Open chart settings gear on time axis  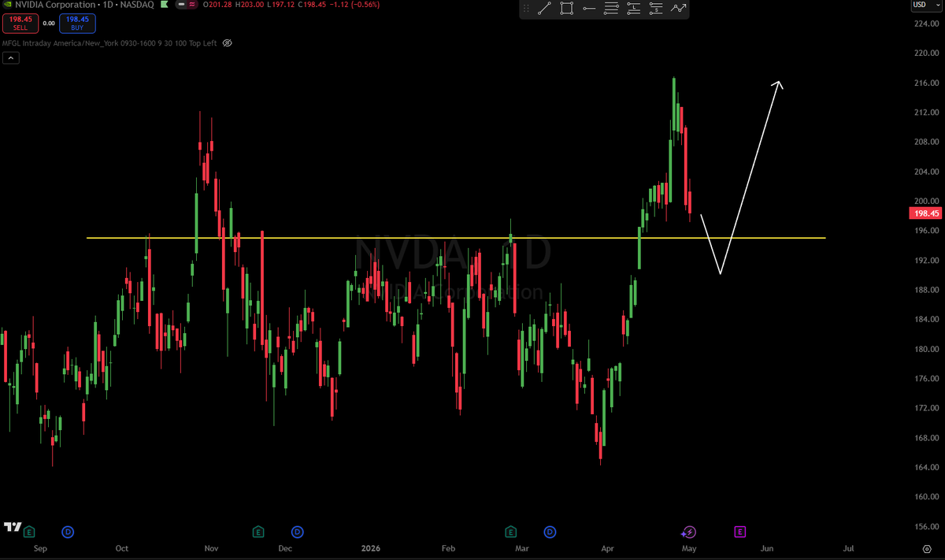[926, 547]
